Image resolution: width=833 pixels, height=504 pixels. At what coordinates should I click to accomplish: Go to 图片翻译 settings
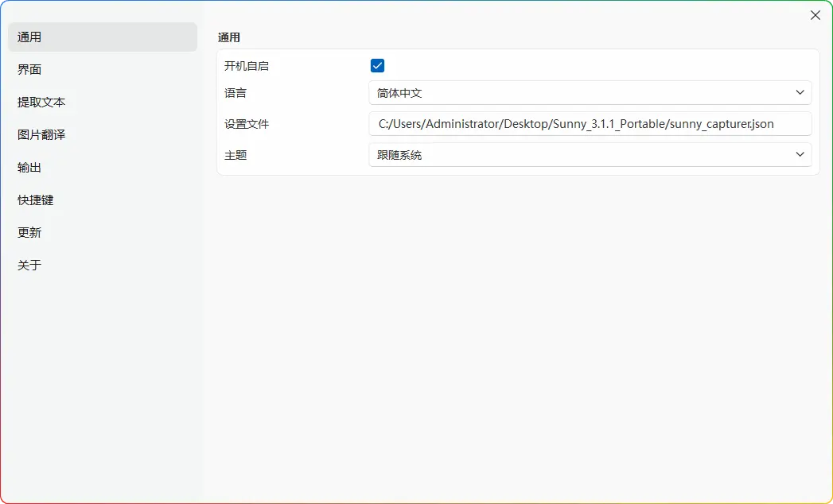(41, 135)
